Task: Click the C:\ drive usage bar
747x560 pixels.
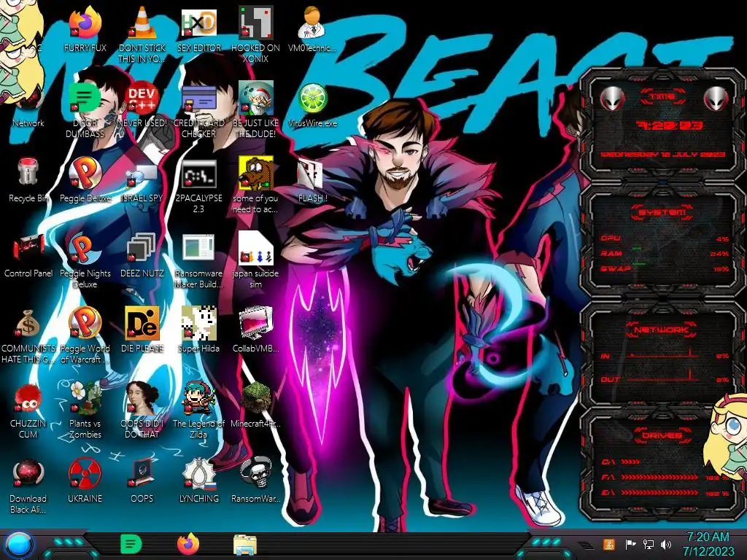Action: click(x=630, y=462)
